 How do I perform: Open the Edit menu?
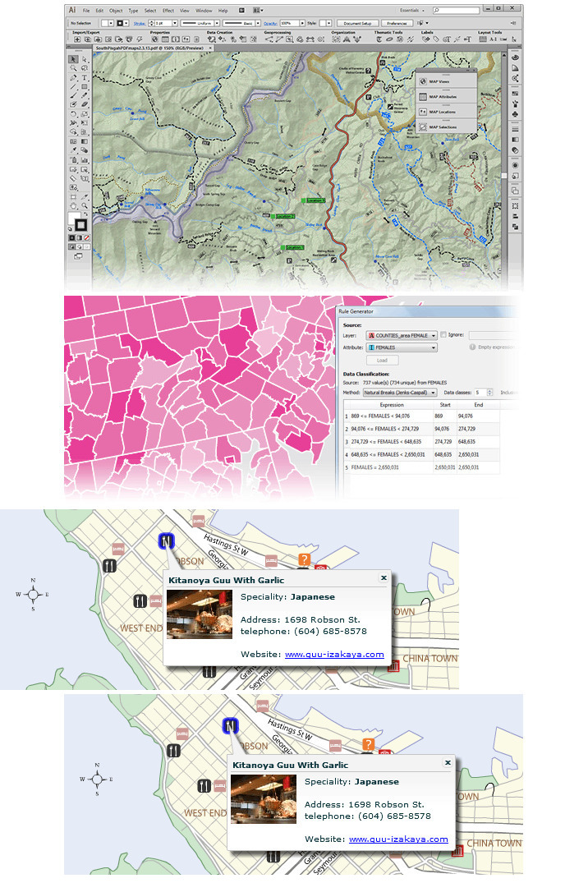click(x=99, y=10)
